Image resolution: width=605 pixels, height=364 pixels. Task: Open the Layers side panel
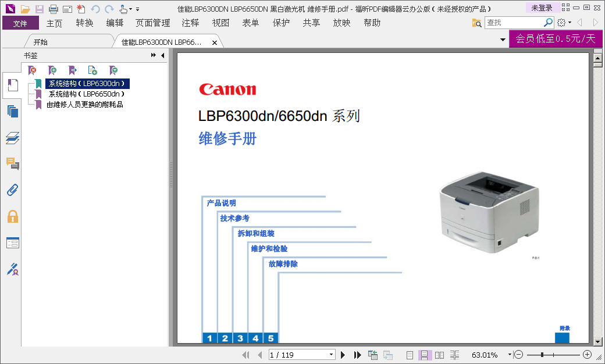pos(12,138)
